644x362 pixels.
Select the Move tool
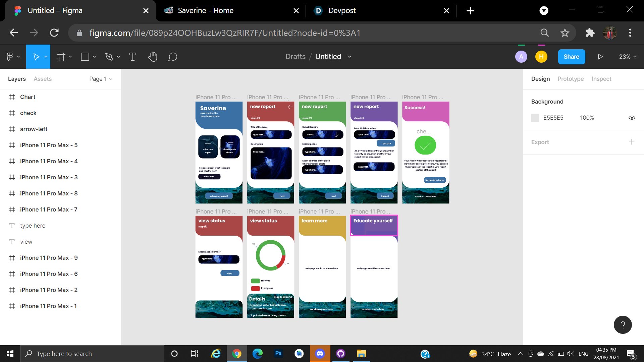(x=36, y=57)
